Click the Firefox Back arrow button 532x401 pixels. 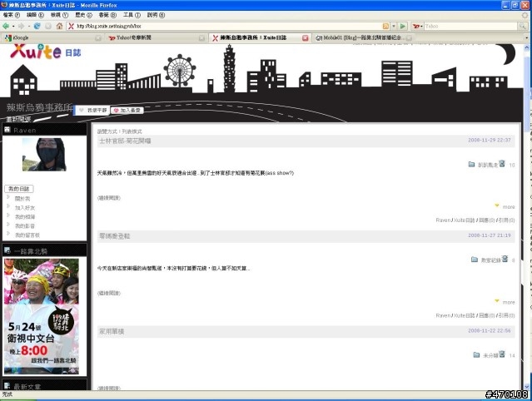(6, 26)
